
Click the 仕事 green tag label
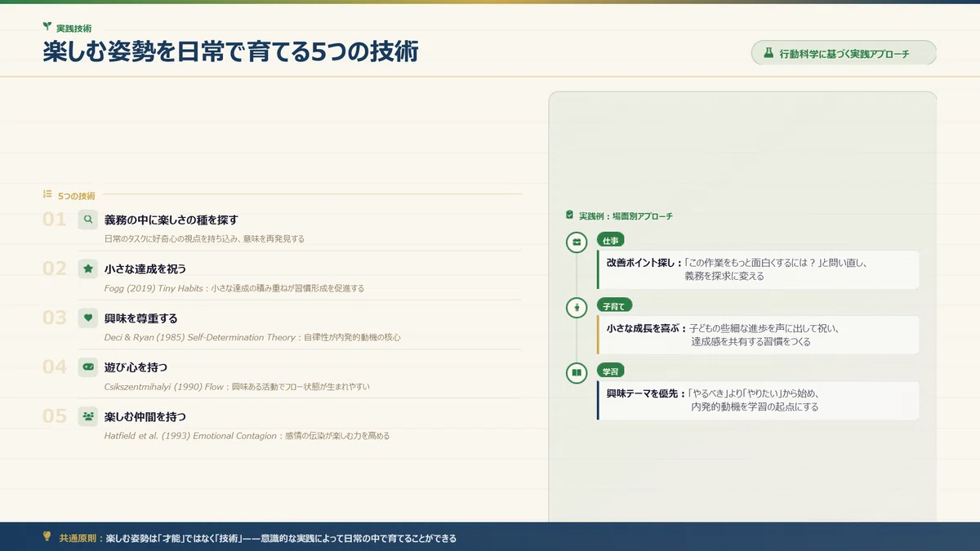(x=611, y=241)
